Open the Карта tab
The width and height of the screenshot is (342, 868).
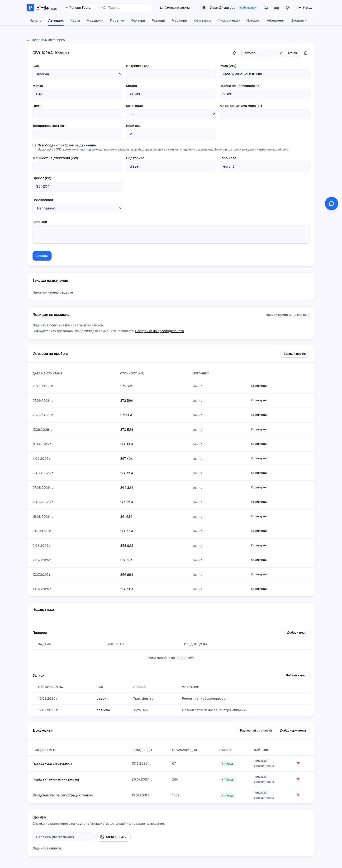pyautogui.click(x=75, y=20)
